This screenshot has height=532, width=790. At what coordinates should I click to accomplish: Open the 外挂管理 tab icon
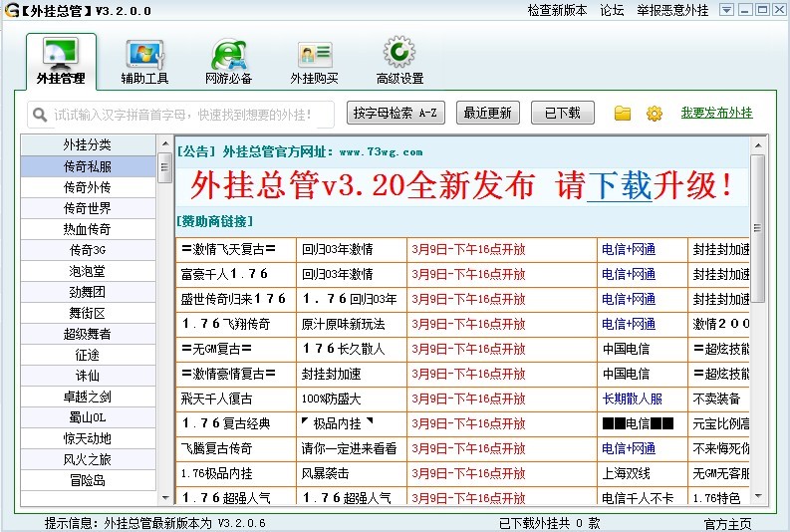point(61,55)
